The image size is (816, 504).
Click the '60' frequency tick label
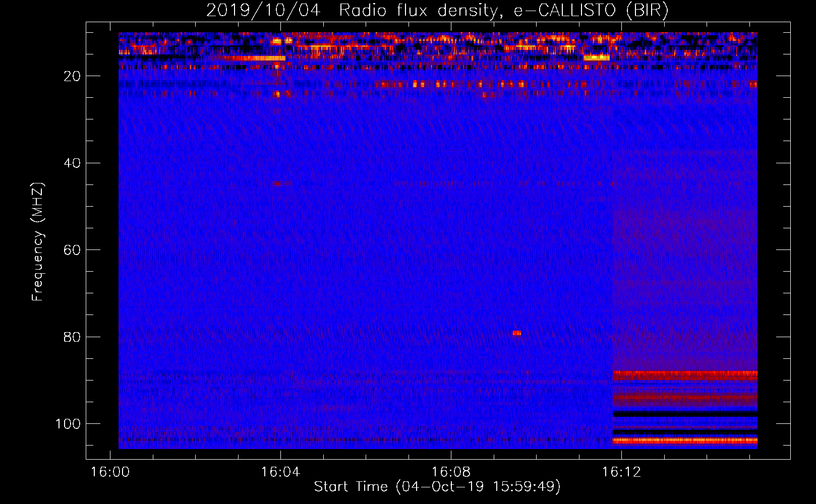(72, 250)
